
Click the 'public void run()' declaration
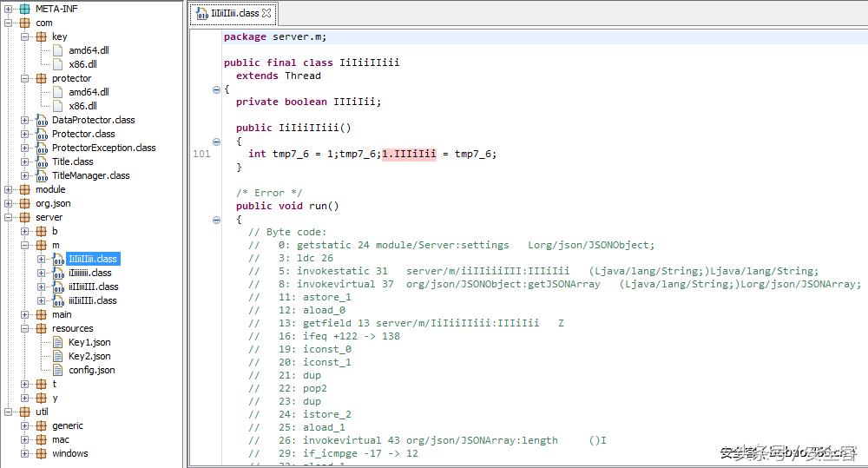pyautogui.click(x=287, y=206)
